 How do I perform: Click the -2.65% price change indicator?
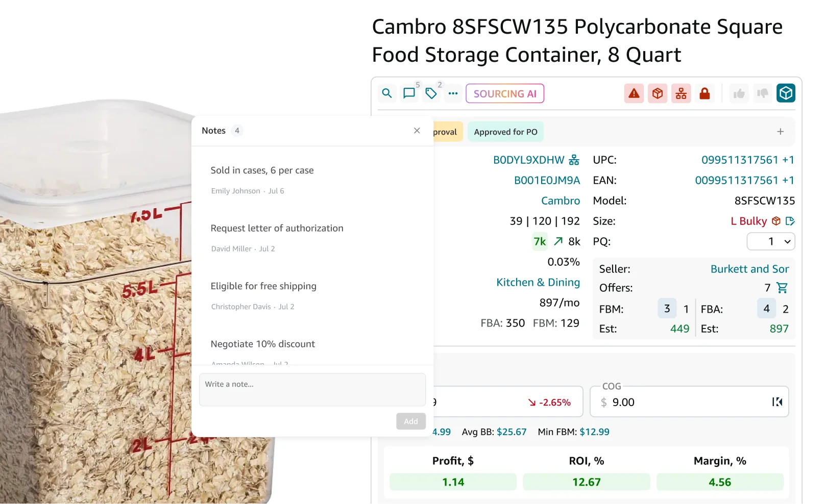549,402
